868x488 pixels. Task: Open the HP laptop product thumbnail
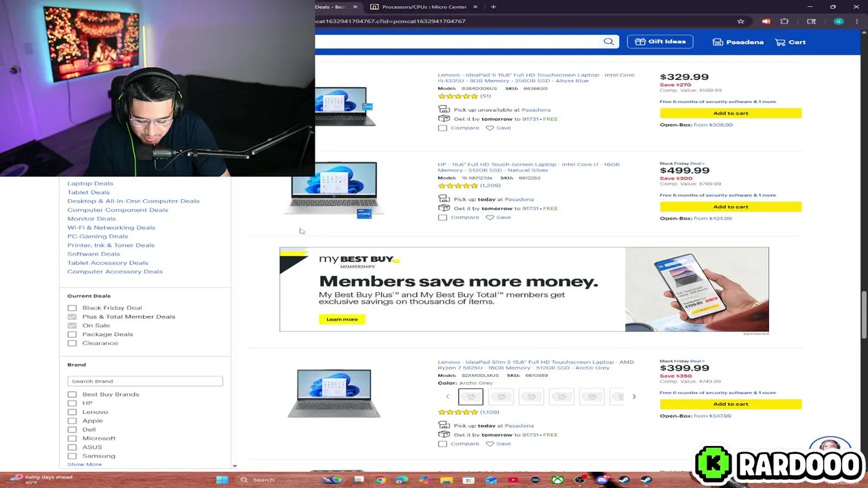coord(334,190)
